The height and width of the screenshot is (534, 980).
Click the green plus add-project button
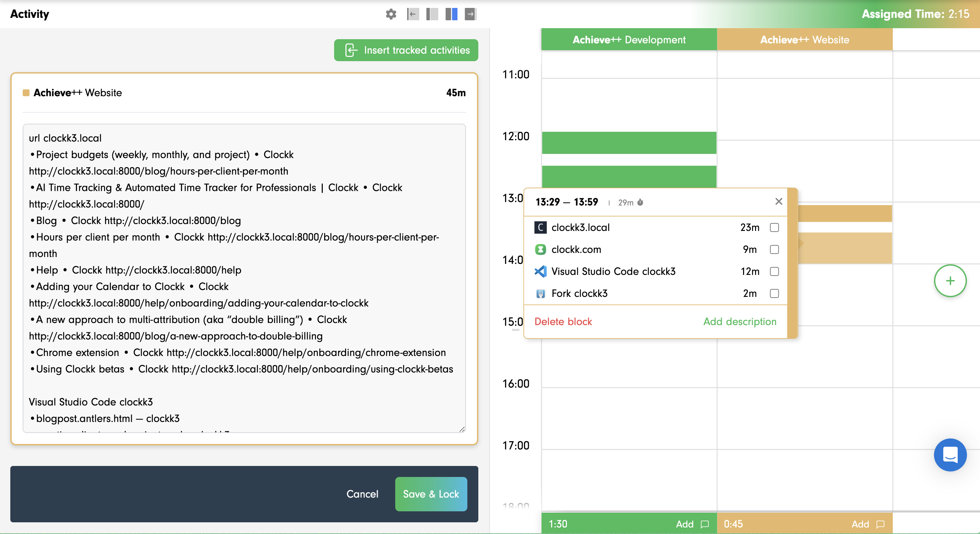coord(950,281)
